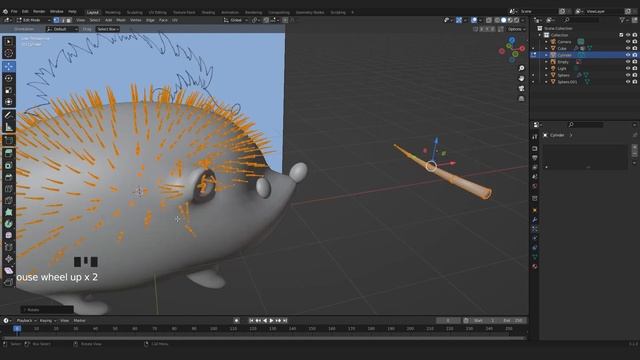640x360 pixels.
Task: Open the timeline Playback dropdown
Action: coord(26,320)
